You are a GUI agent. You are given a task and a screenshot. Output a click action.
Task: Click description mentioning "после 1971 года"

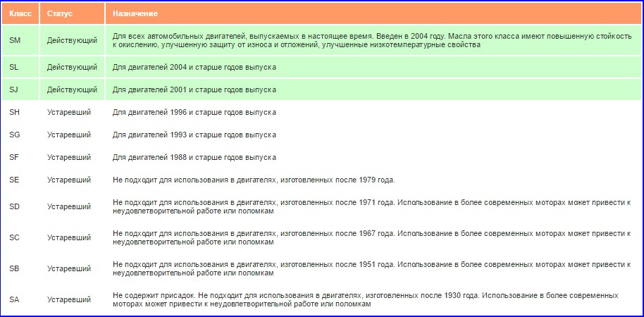click(x=372, y=206)
